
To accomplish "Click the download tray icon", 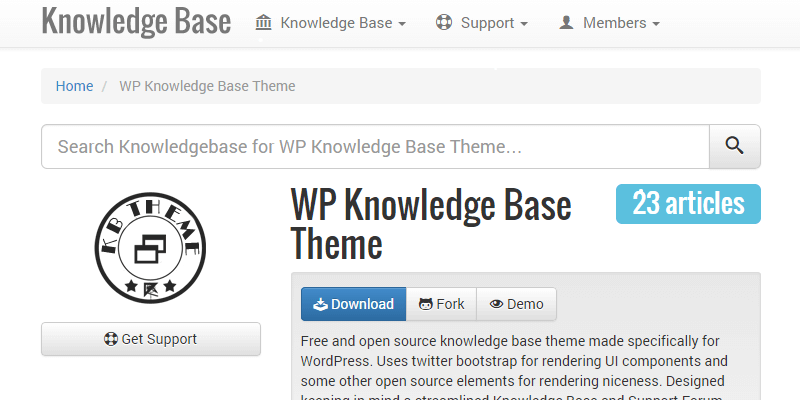I will 320,304.
